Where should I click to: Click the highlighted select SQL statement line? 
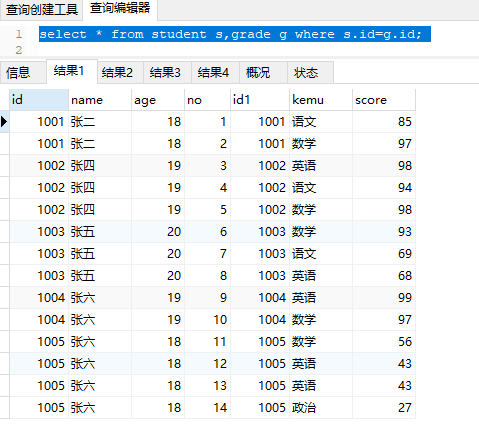[x=235, y=34]
